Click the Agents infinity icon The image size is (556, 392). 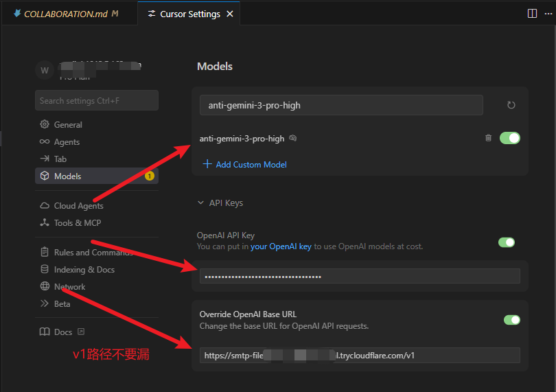(x=45, y=141)
